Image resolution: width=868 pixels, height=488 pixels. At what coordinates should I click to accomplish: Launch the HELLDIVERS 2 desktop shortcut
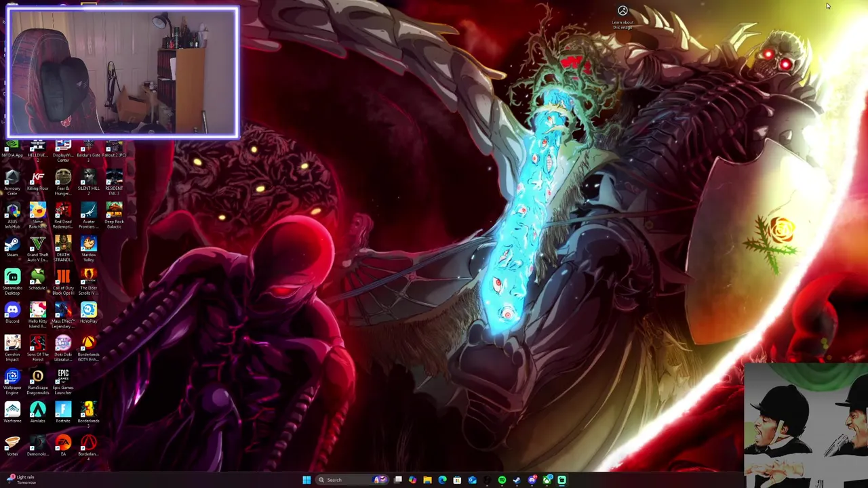[38, 149]
